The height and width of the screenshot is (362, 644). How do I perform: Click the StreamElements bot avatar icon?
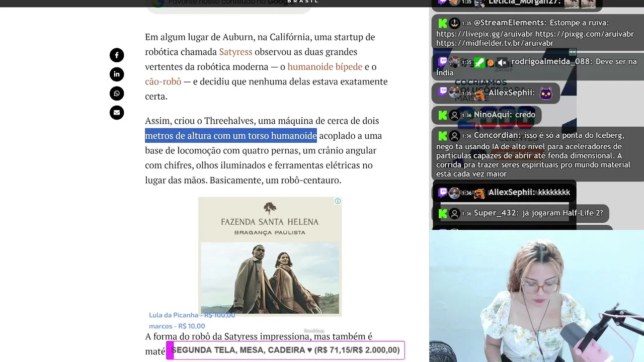coord(454,23)
